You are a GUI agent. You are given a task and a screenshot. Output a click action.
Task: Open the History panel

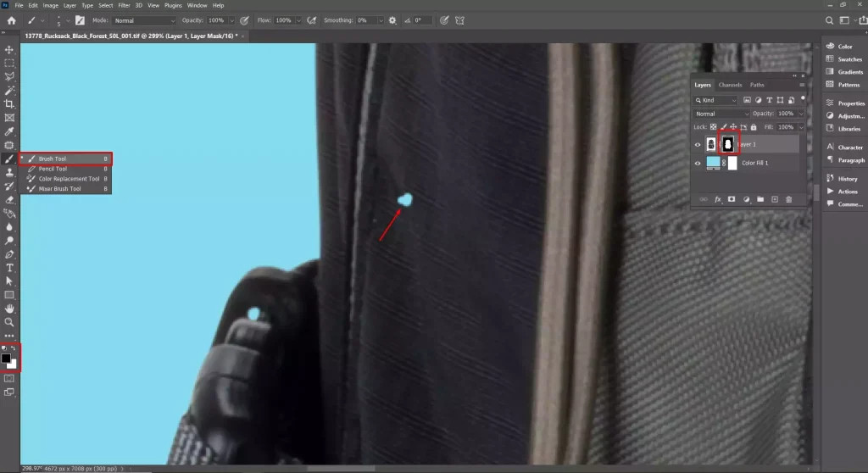pyautogui.click(x=842, y=178)
